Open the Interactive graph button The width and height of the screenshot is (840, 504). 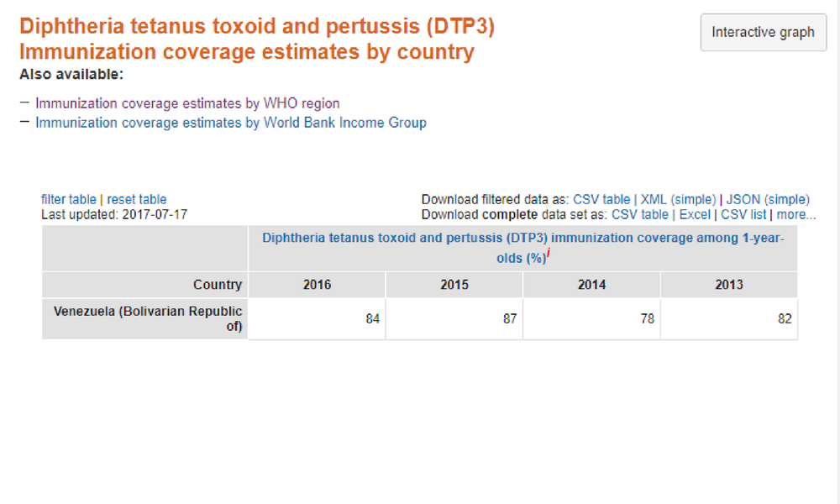coord(764,33)
